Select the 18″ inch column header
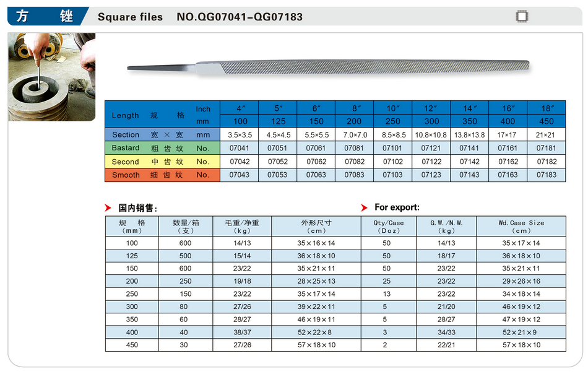Viewport: 588px width, 374px height. [x=547, y=108]
